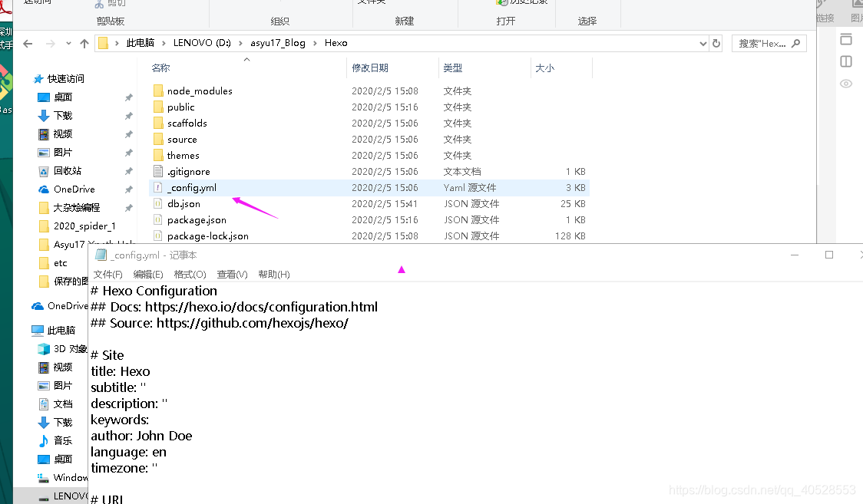Select package.json file icon
This screenshot has height=504, width=863.
158,220
